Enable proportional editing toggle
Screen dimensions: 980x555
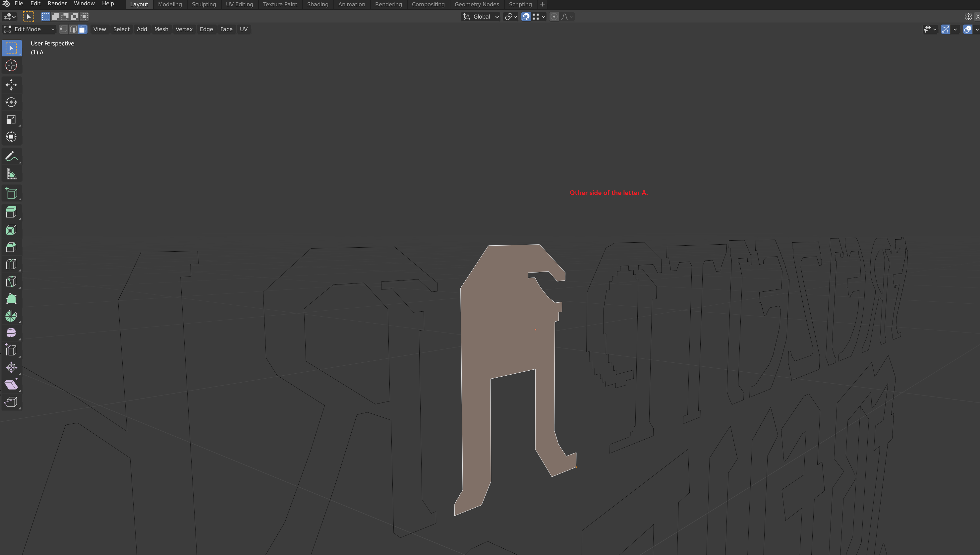[554, 16]
